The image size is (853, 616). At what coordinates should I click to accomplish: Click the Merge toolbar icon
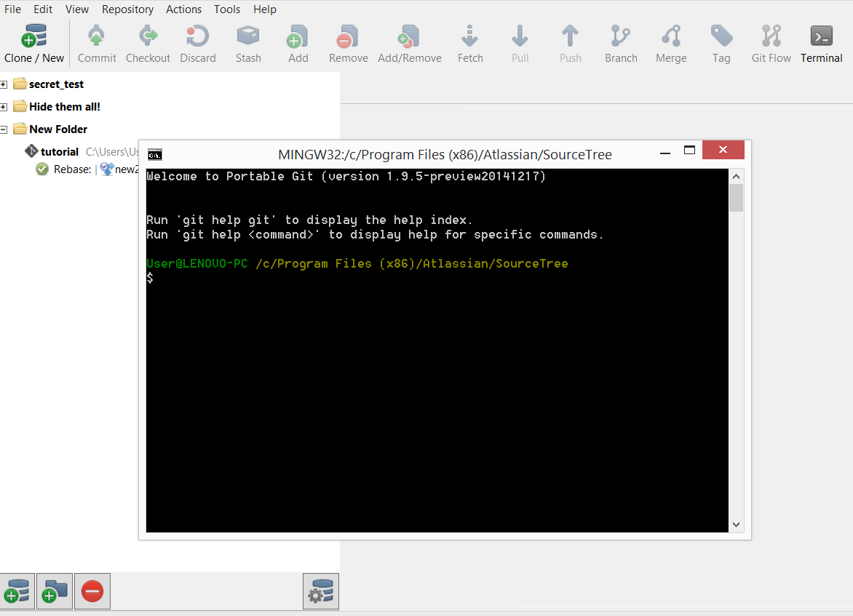671,36
